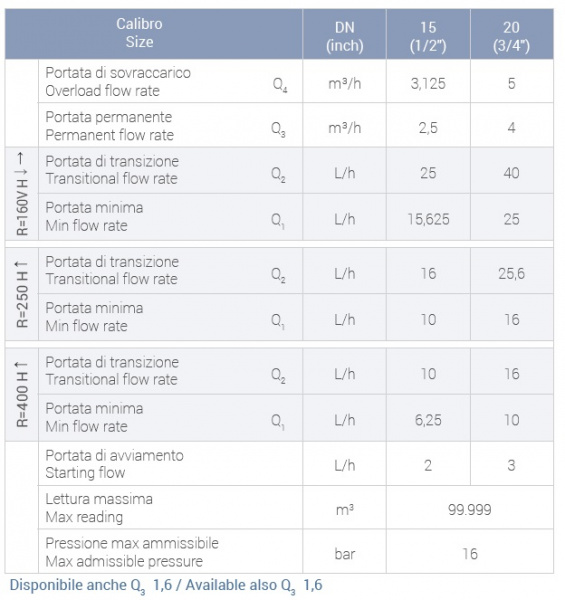Viewport: 565px width, 600px height.
Task: Click the Portata di avviamento Starting flow label
Action: coord(114,464)
